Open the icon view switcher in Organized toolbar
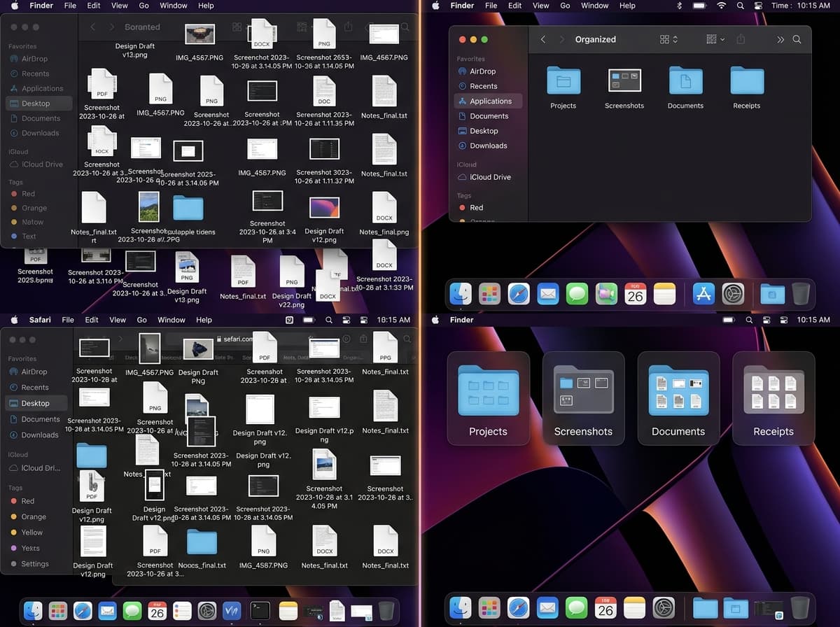 pos(668,40)
